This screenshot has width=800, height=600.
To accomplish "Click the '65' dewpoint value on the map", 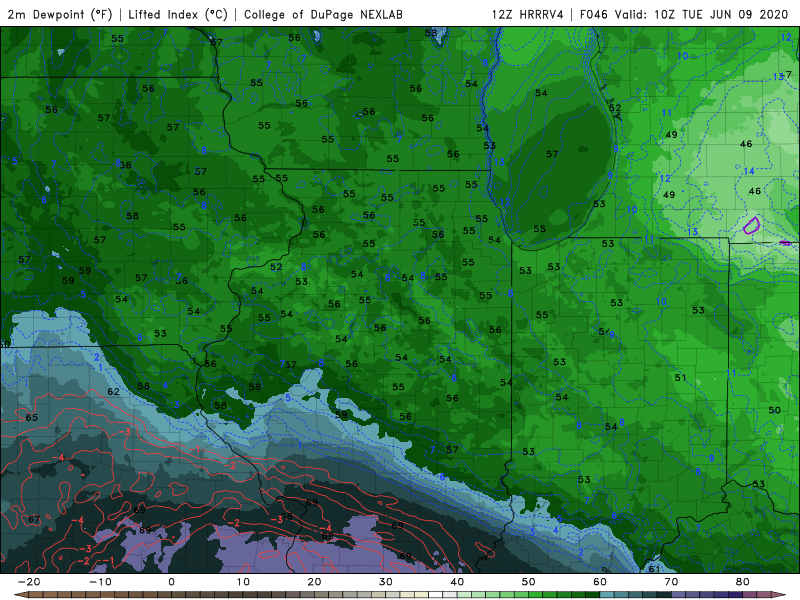I will (x=32, y=417).
